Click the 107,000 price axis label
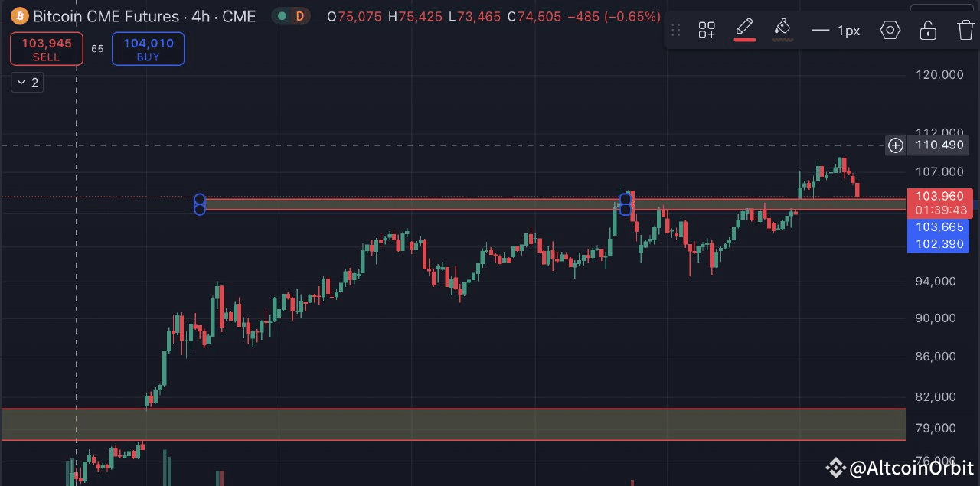 pyautogui.click(x=939, y=172)
